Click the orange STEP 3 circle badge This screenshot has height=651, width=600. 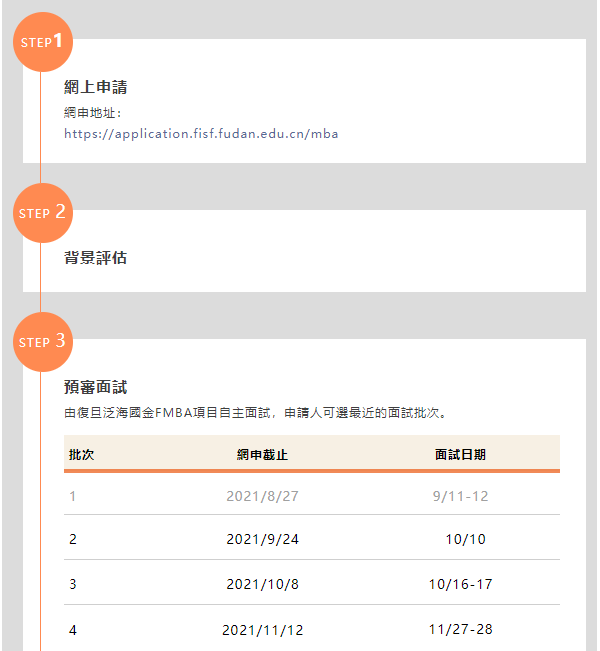pos(42,342)
